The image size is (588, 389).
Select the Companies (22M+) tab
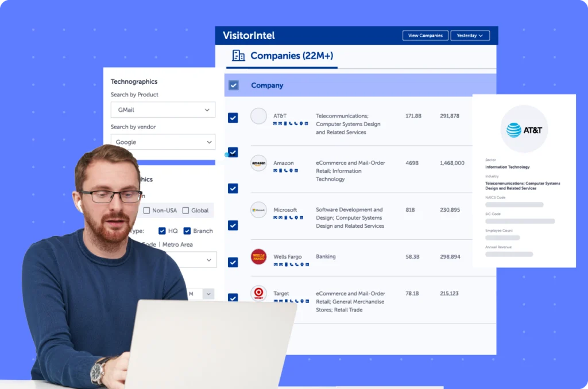coord(282,56)
